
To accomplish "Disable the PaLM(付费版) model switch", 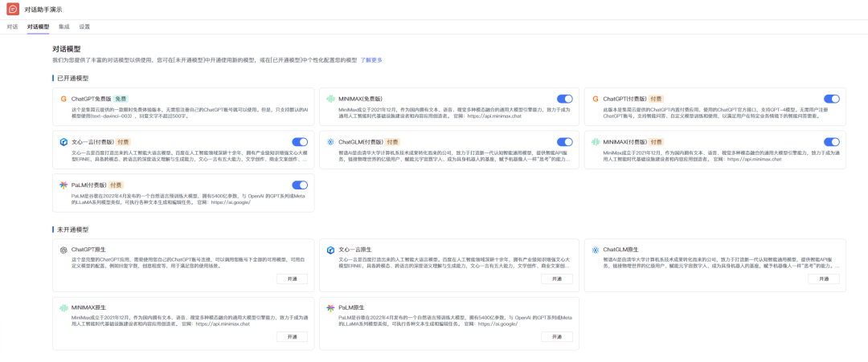I will tap(299, 185).
